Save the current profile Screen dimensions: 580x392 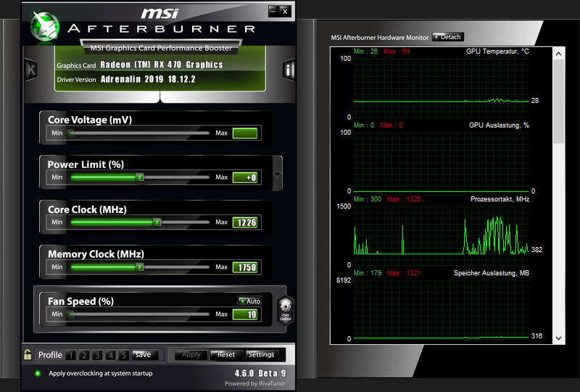[x=145, y=354]
